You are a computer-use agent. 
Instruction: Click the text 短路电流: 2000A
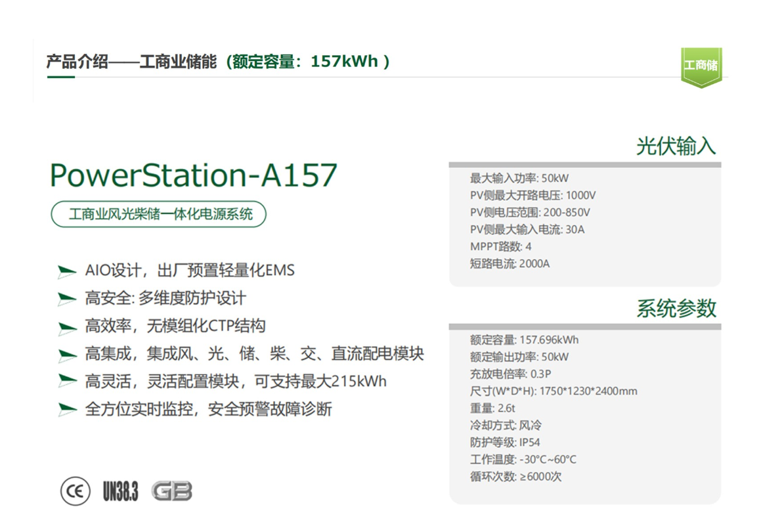click(x=510, y=263)
